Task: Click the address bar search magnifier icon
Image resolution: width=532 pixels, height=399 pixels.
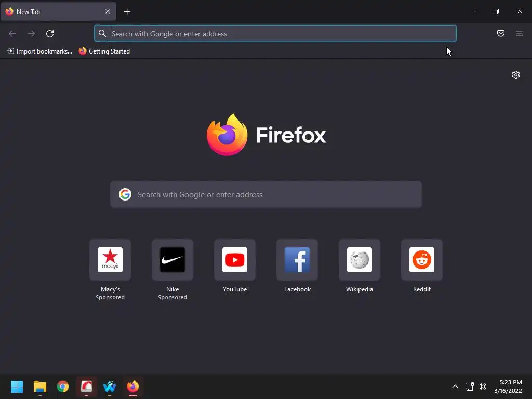Action: click(102, 33)
